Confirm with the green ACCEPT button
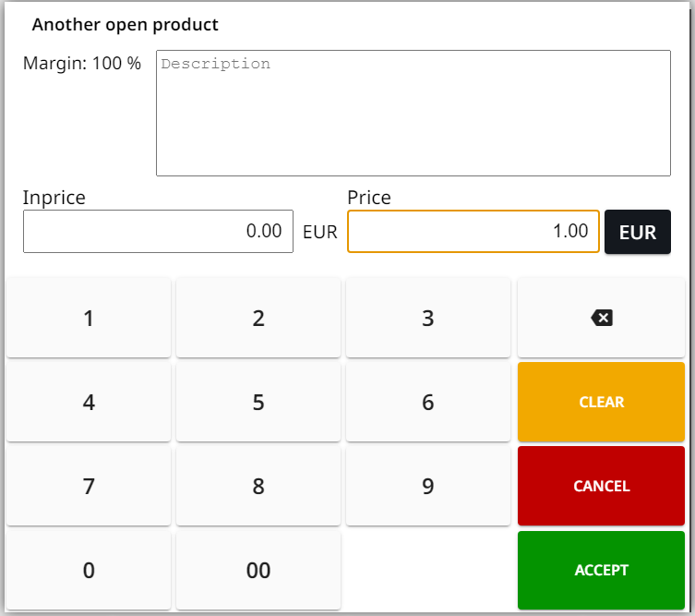Viewport: 695px width, 616px height. pos(601,570)
